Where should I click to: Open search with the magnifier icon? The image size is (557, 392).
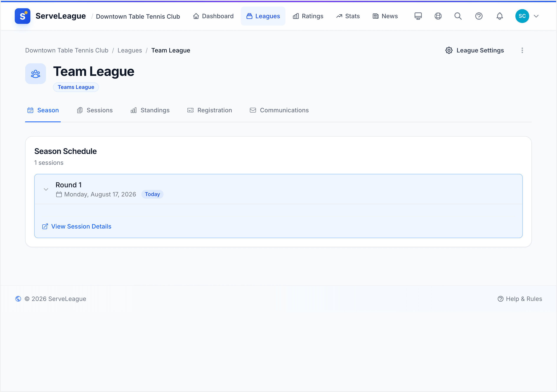(x=458, y=16)
